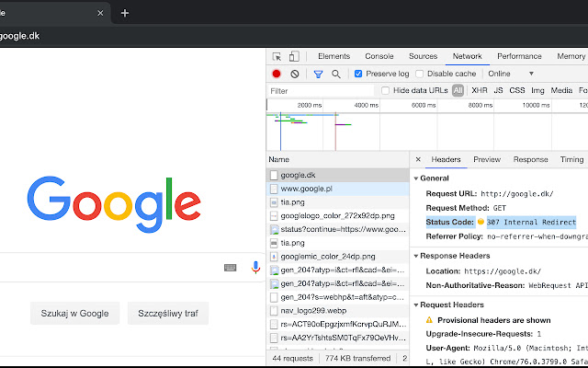Select the gen_204?s=webhp request row

coord(338,297)
